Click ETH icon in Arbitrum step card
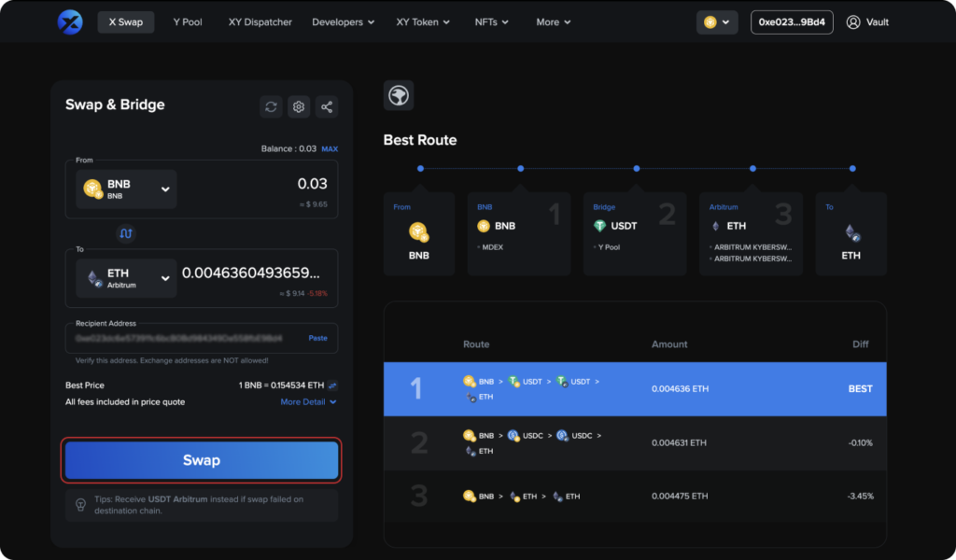The image size is (956, 560). (x=716, y=226)
